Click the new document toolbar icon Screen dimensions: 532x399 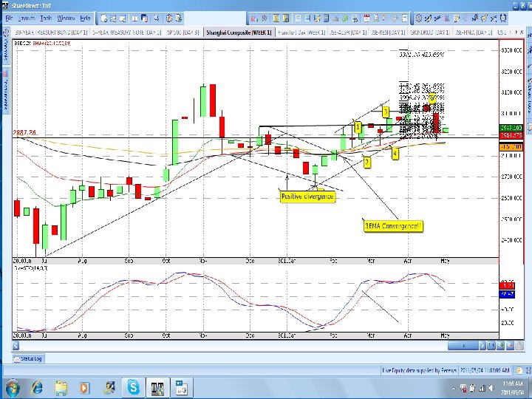coord(104,18)
